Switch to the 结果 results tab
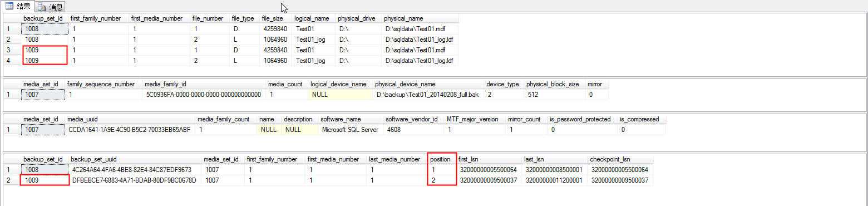 click(x=18, y=7)
